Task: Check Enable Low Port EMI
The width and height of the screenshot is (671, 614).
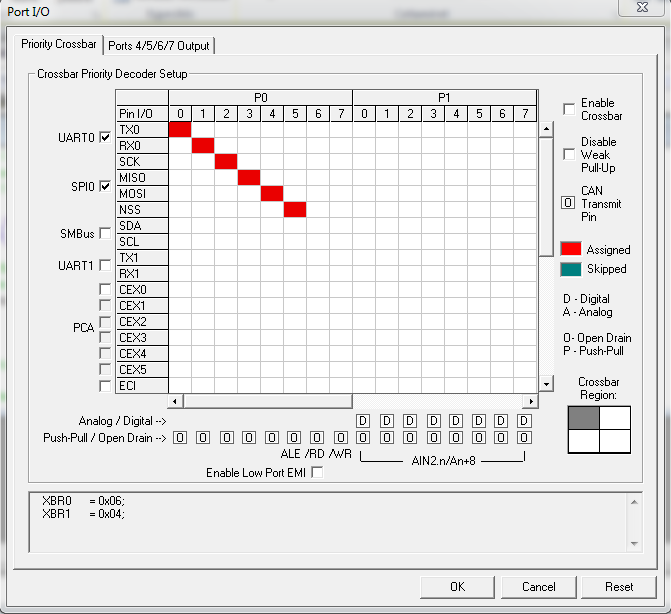Action: coord(318,472)
